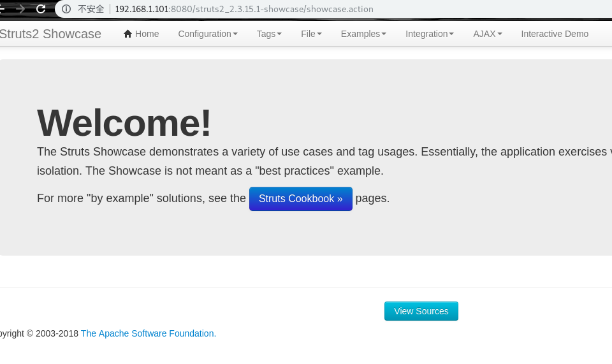Follow The Apache Software Foundation link

[148, 333]
